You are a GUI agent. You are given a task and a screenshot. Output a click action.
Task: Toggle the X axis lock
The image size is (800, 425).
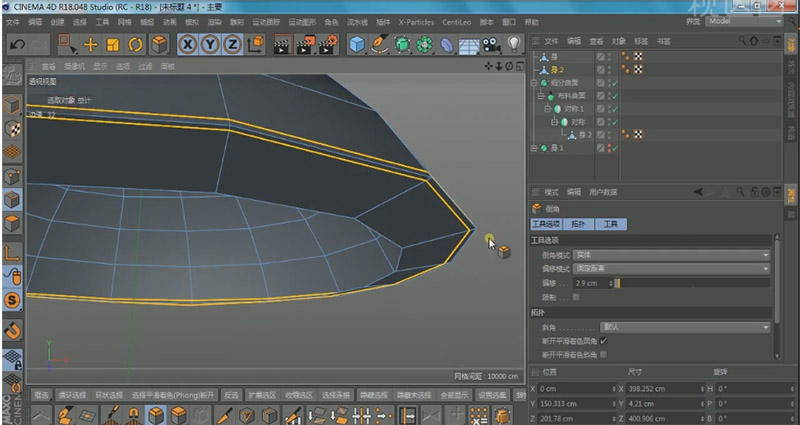pos(188,44)
